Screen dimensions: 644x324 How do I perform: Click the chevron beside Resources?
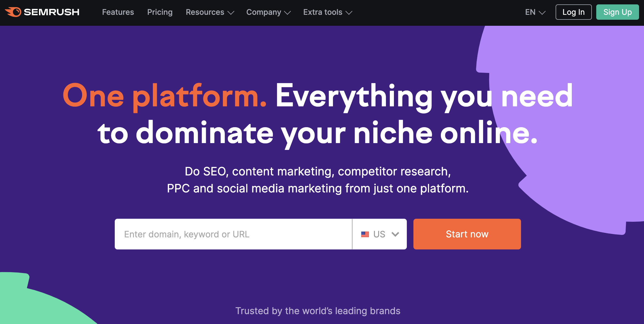tap(231, 13)
